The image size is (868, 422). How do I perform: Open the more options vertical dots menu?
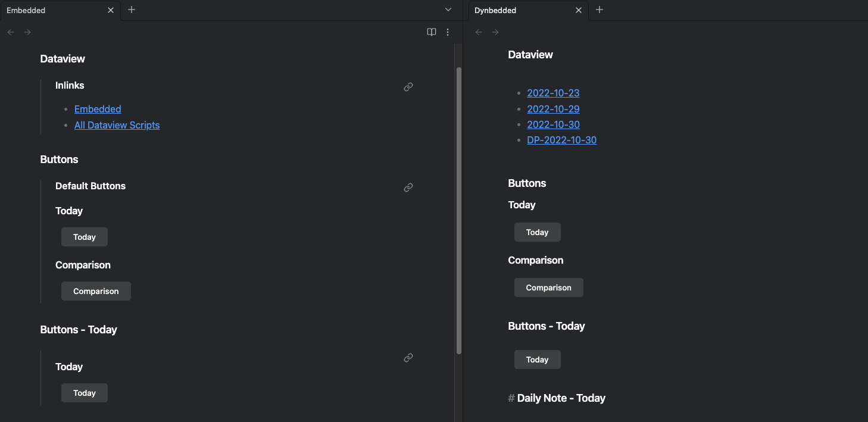pyautogui.click(x=448, y=32)
